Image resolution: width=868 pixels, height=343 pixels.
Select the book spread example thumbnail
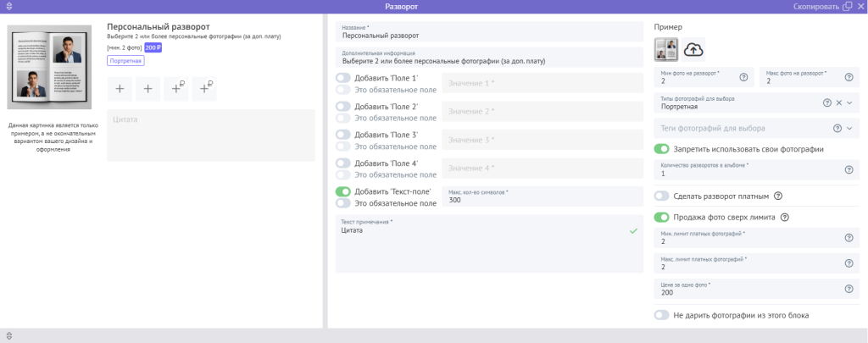[x=666, y=50]
